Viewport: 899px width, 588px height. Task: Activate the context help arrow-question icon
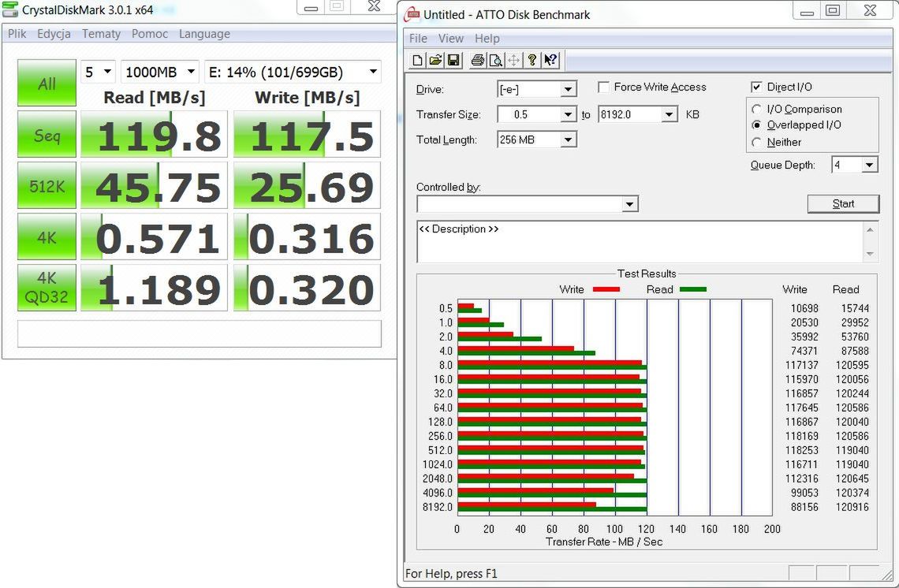coord(550,60)
